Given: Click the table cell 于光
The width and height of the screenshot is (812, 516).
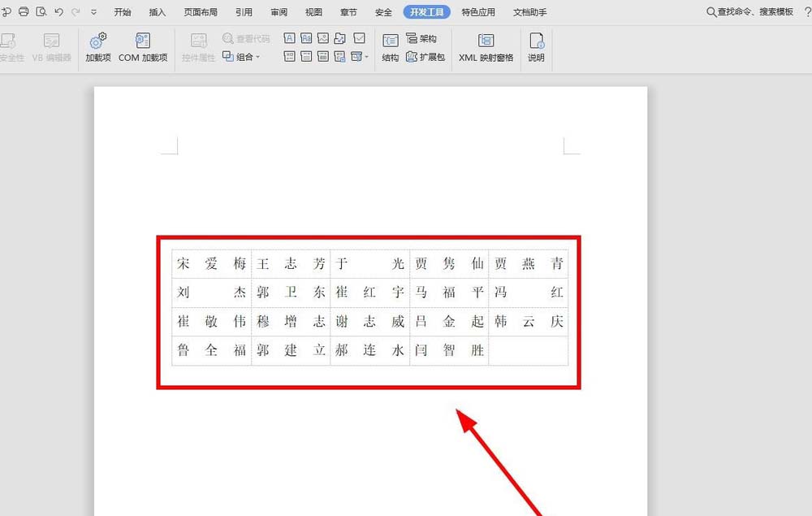Looking at the screenshot, I should pyautogui.click(x=369, y=264).
